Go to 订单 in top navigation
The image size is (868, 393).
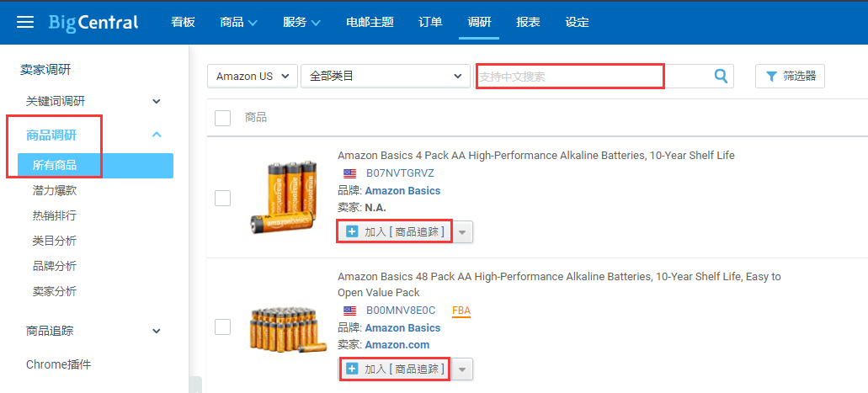tap(431, 22)
